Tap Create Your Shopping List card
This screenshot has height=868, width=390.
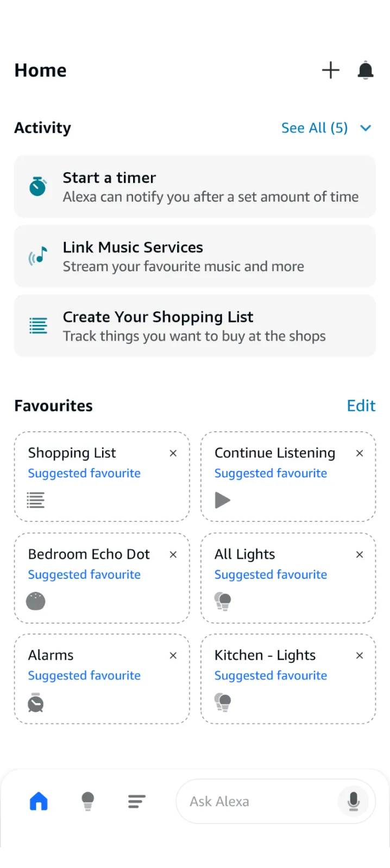[194, 325]
